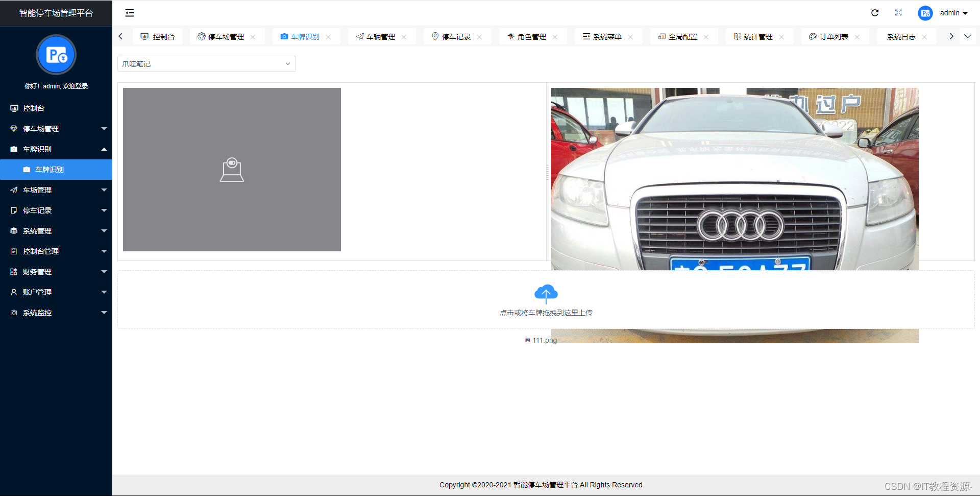
Task: Switch to the 控制台 tab
Action: point(158,37)
